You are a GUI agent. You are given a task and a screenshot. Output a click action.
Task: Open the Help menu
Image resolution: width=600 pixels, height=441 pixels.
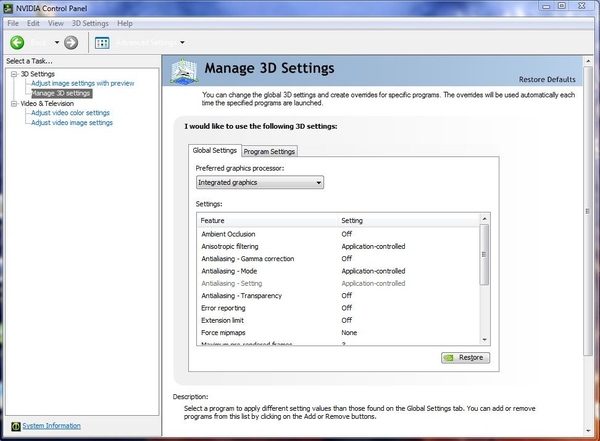124,22
